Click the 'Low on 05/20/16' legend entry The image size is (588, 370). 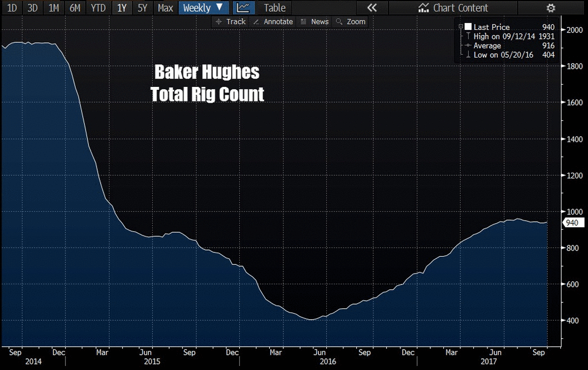pos(503,55)
